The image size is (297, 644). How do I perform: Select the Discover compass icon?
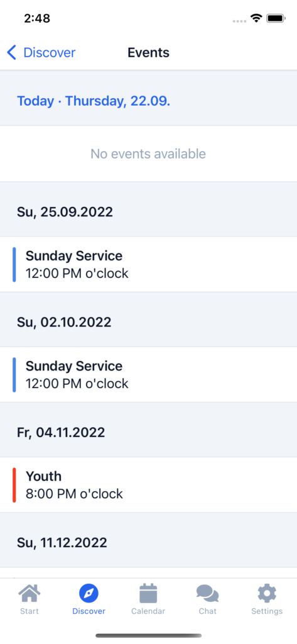coord(89,594)
